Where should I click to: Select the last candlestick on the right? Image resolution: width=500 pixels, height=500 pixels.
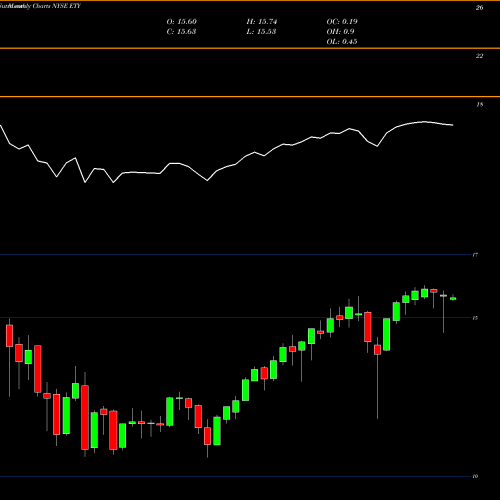pyautogui.click(x=453, y=298)
